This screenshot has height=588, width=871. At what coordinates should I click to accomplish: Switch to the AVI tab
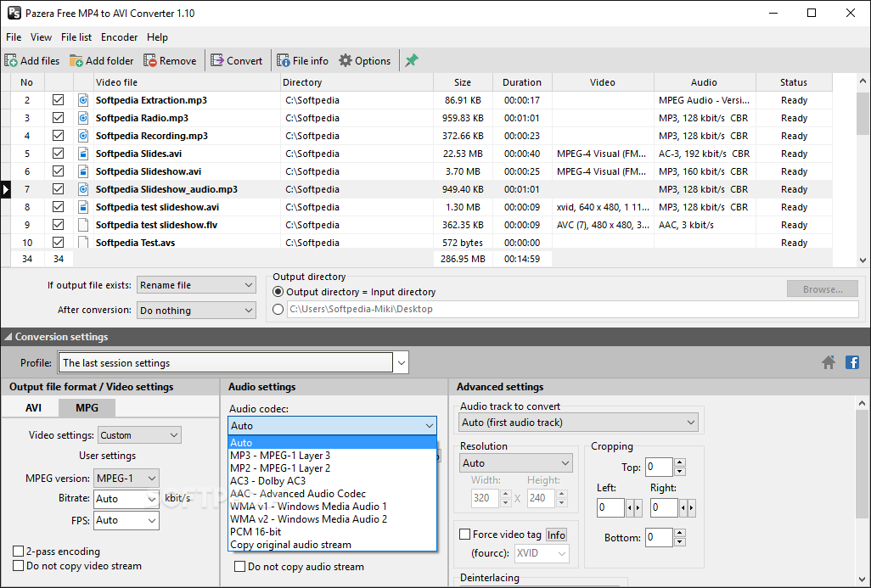[33, 407]
